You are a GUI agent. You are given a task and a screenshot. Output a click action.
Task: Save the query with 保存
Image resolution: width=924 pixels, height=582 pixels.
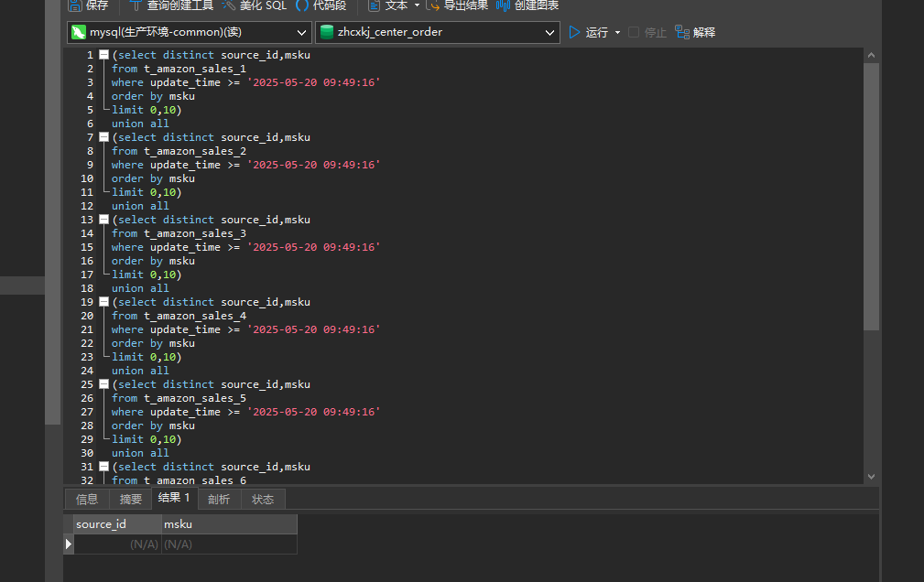point(89,5)
